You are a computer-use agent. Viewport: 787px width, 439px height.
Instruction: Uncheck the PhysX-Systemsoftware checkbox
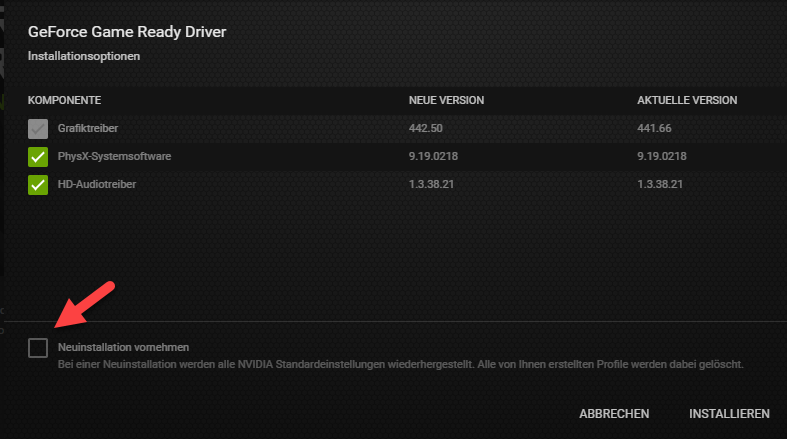coord(38,157)
